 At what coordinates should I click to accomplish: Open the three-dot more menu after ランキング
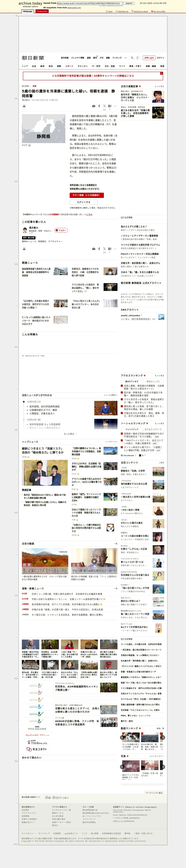tap(126, 58)
